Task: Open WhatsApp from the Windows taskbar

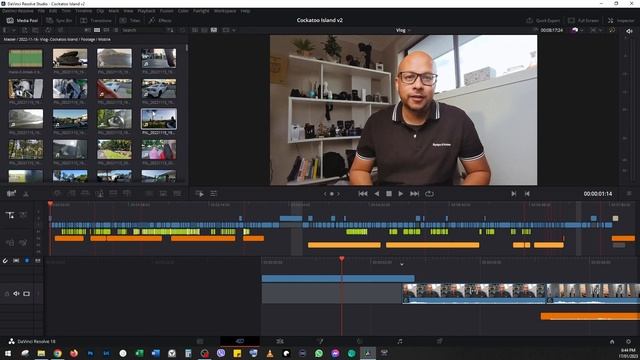Action: pos(319,353)
